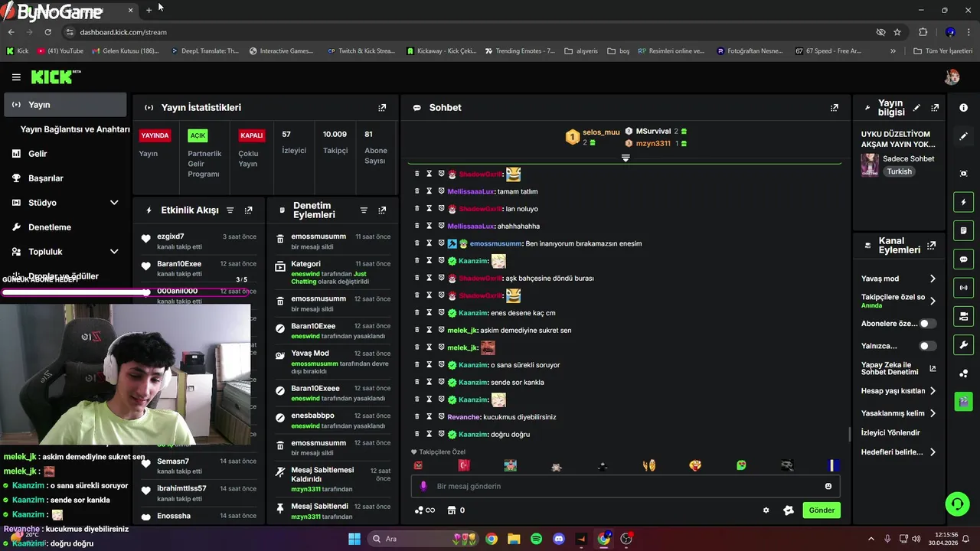
Task: Open the new browser tab button
Action: 149,11
